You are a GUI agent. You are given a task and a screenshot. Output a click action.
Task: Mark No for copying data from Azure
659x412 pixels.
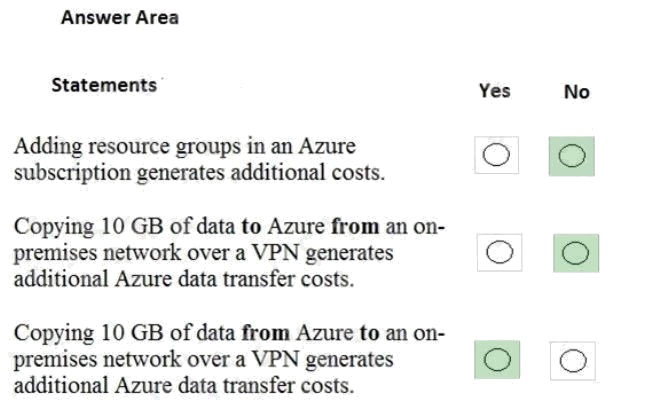(x=573, y=359)
